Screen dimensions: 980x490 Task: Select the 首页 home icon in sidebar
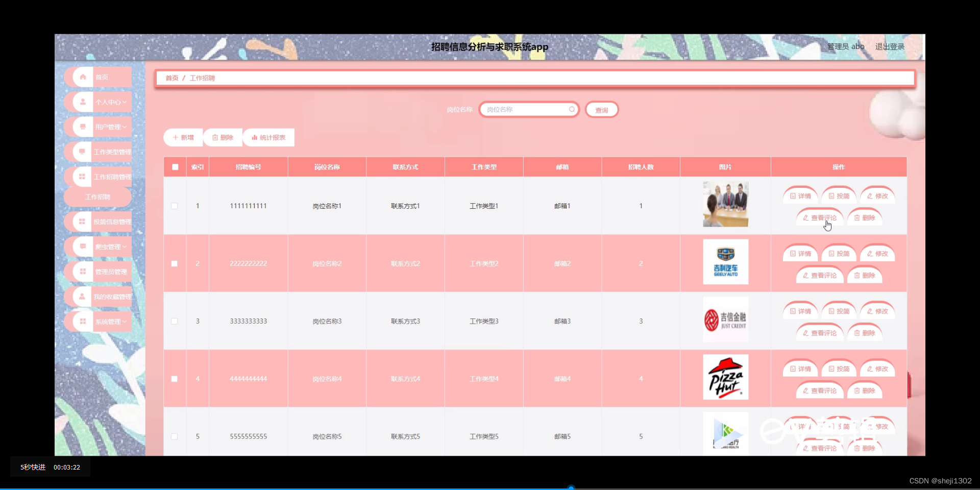pos(83,77)
